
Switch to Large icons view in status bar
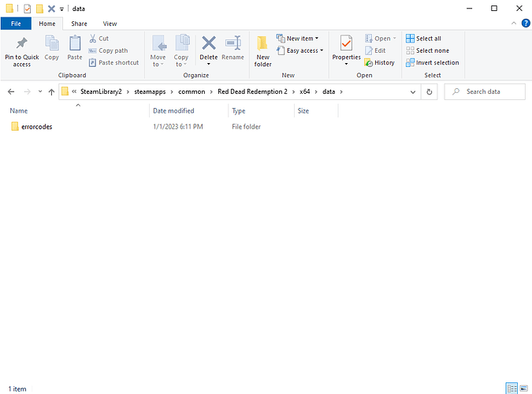pos(524,388)
